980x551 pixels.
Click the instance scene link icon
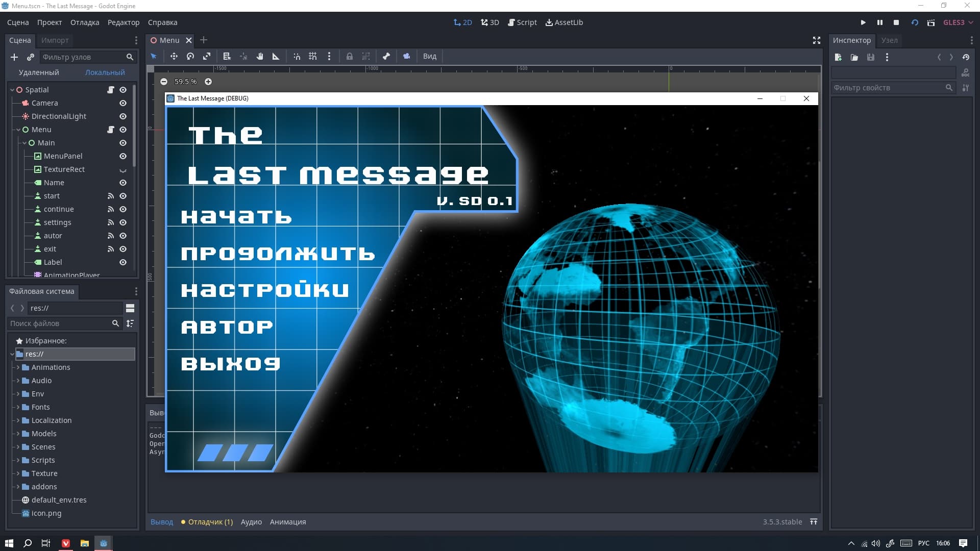click(x=31, y=57)
